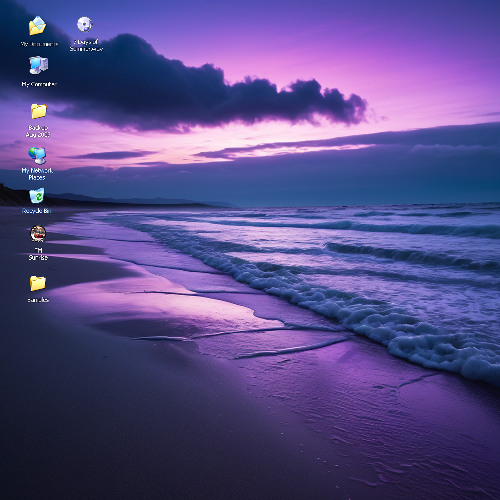Image resolution: width=500 pixels, height=500 pixels.
Task: Select the Recycle Bin icon
Action: pos(37,195)
